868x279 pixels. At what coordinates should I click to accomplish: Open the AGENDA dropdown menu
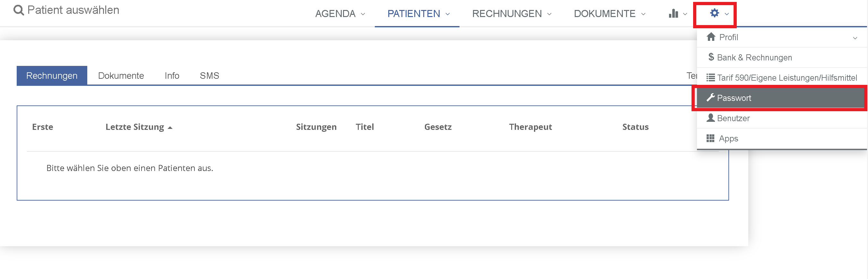[340, 14]
